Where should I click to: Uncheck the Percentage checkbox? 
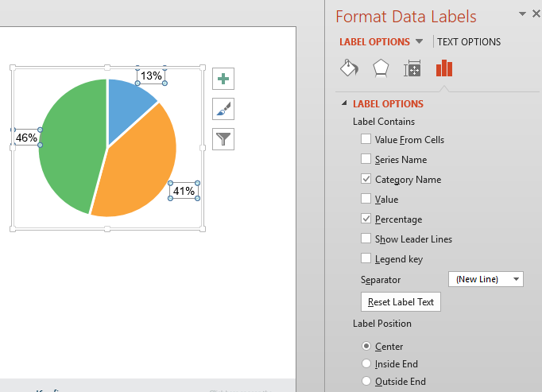coord(366,219)
